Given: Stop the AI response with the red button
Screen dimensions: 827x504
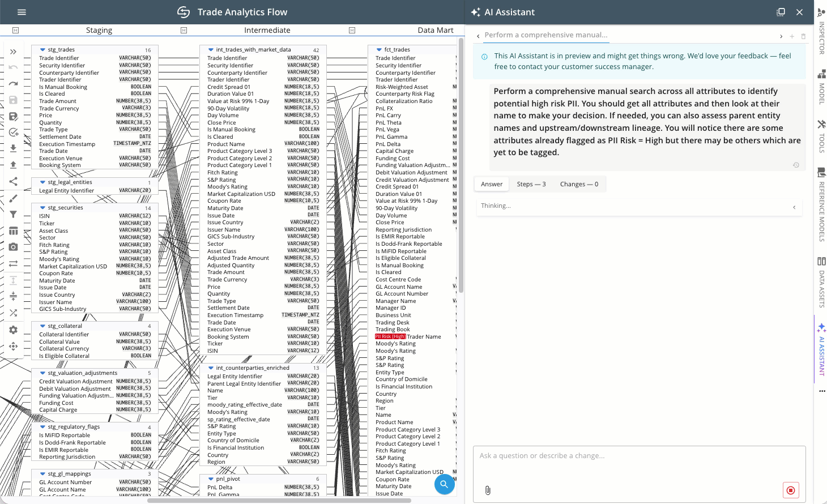Looking at the screenshot, I should click(791, 490).
